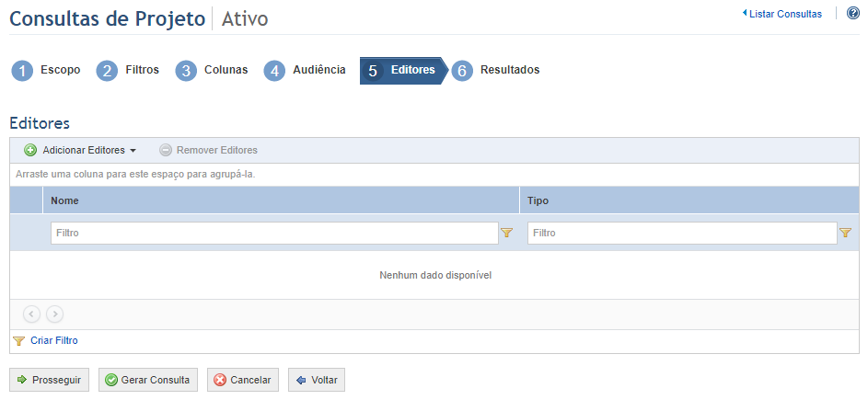Click step 1 circle icon for Escopo
The width and height of the screenshot is (868, 400).
tap(22, 71)
